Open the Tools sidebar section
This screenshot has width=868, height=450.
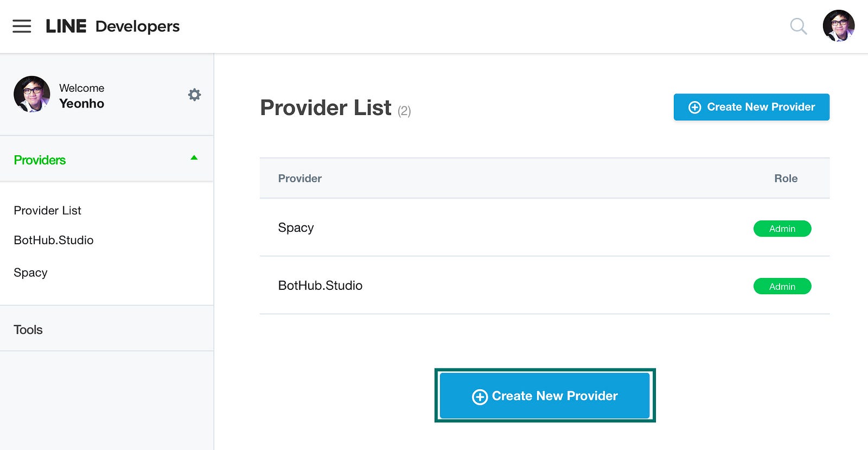pyautogui.click(x=28, y=329)
